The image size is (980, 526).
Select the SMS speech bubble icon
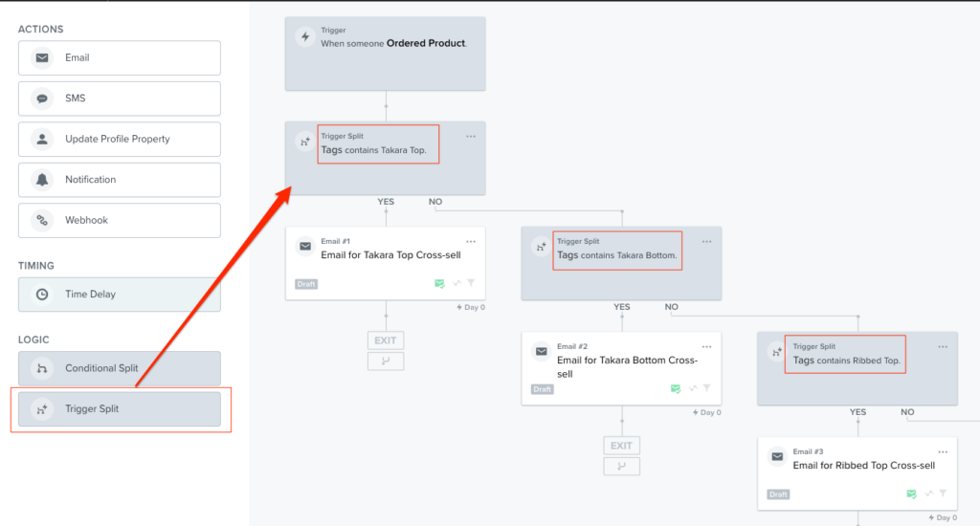[42, 99]
